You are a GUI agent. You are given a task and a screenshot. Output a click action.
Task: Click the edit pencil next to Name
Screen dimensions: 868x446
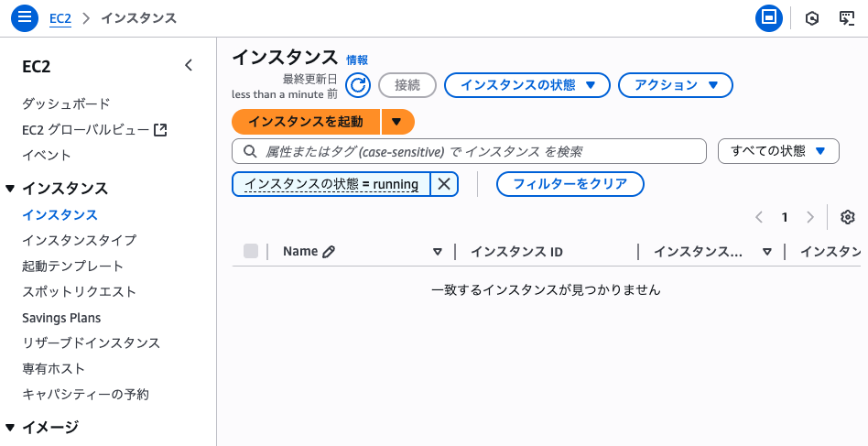click(329, 251)
